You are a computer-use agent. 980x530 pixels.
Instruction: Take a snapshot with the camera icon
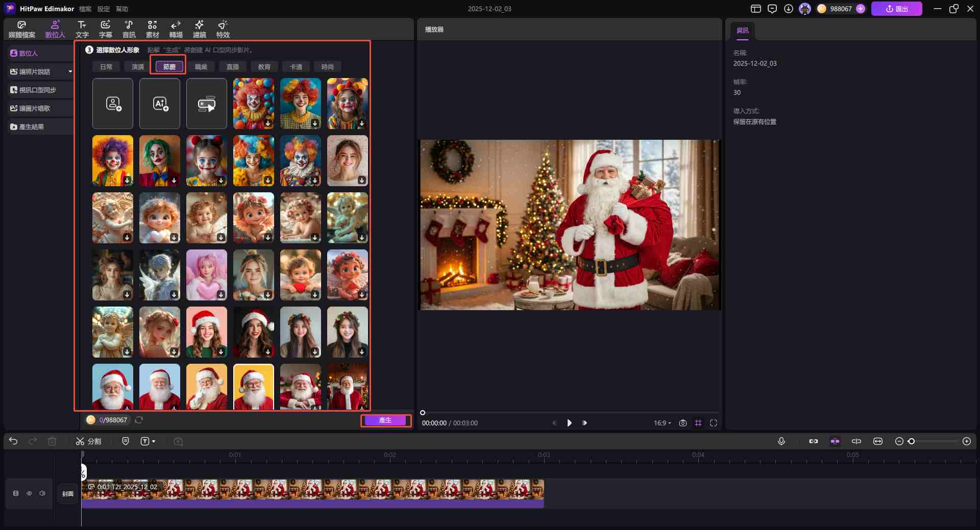682,423
